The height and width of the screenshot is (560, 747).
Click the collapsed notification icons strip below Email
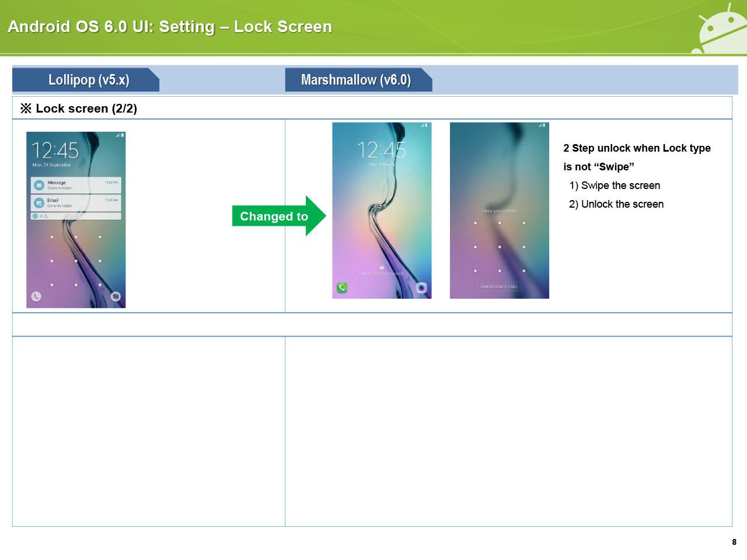pyautogui.click(x=76, y=216)
